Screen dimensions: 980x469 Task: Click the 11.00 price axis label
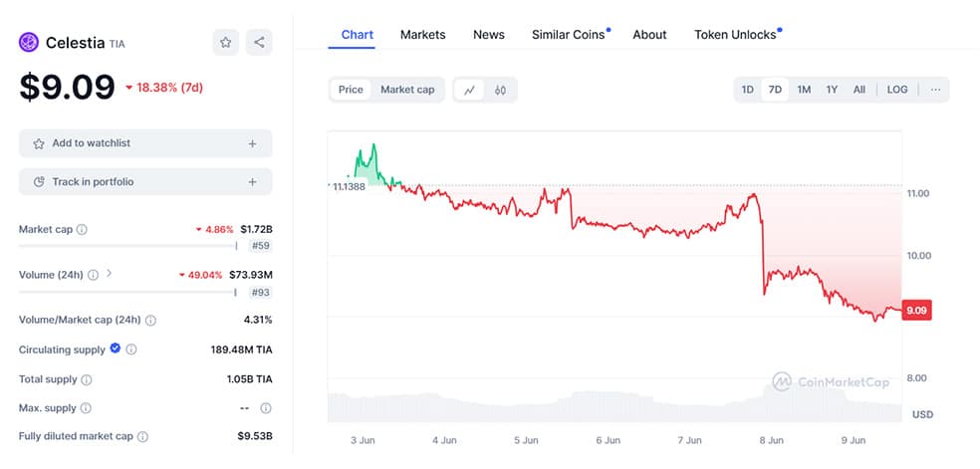918,193
